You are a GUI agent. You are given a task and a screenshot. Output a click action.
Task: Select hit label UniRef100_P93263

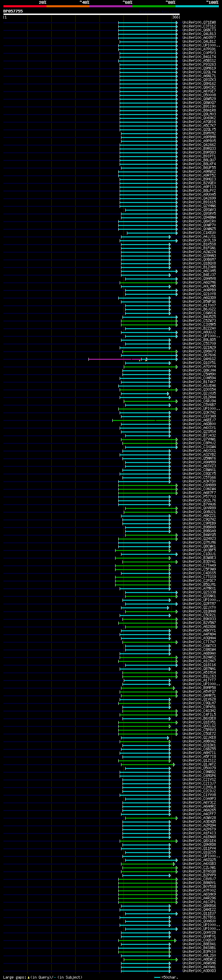pos(199,64)
